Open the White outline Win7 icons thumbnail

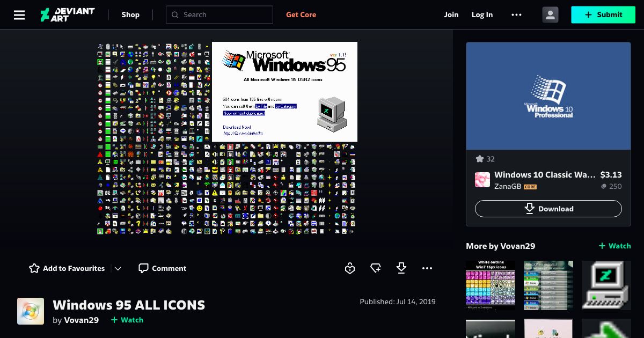point(490,285)
